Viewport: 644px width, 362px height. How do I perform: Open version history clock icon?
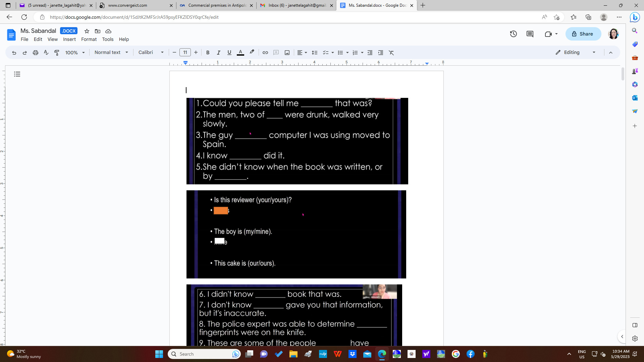513,34
